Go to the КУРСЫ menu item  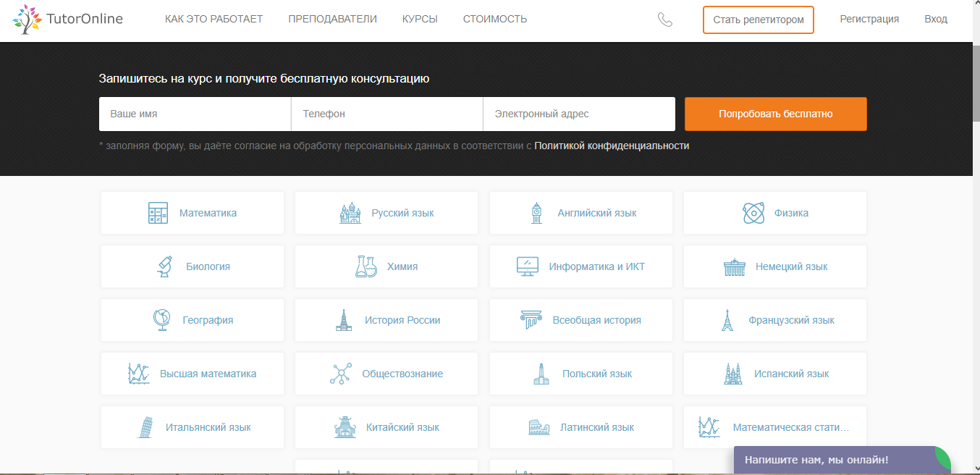point(420,20)
